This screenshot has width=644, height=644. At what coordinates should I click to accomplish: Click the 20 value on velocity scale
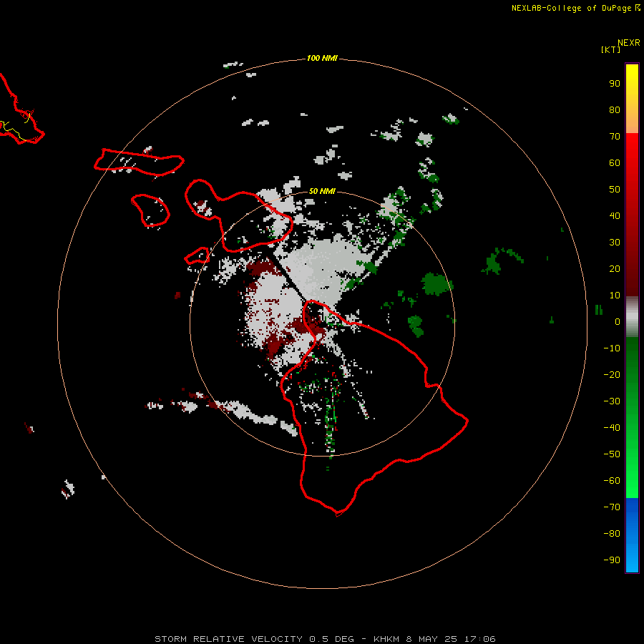(x=615, y=269)
